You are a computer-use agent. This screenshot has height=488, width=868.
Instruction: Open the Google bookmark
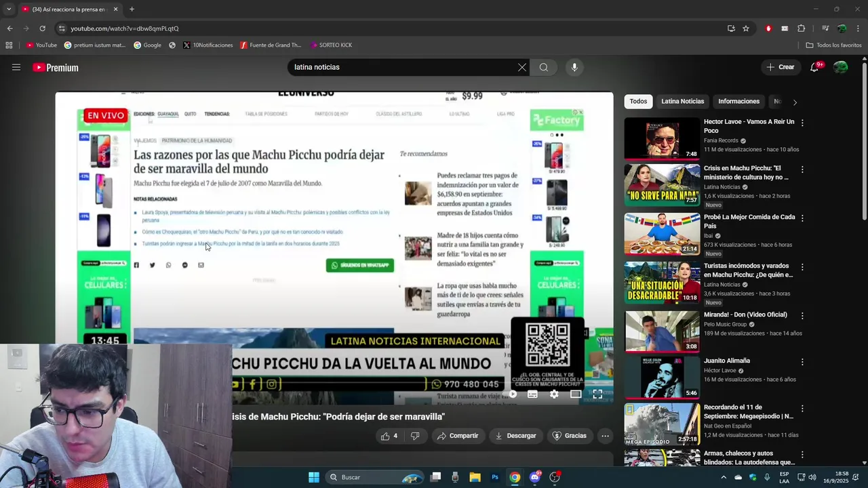pyautogui.click(x=147, y=45)
